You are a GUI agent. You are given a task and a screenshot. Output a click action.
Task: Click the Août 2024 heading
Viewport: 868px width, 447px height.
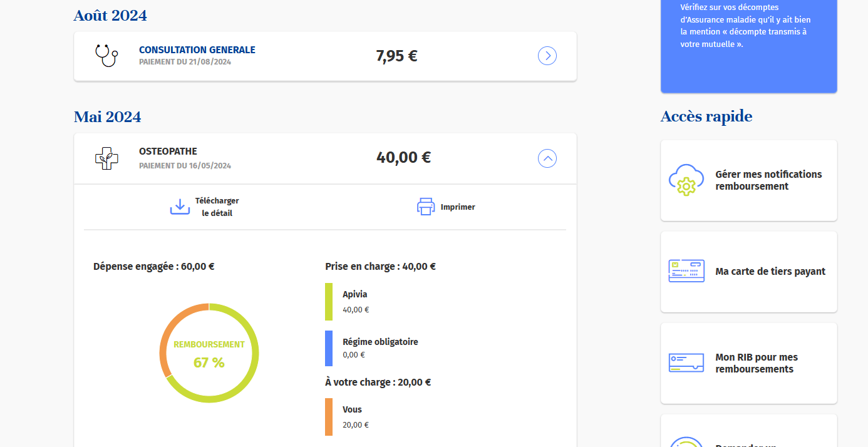tap(110, 16)
